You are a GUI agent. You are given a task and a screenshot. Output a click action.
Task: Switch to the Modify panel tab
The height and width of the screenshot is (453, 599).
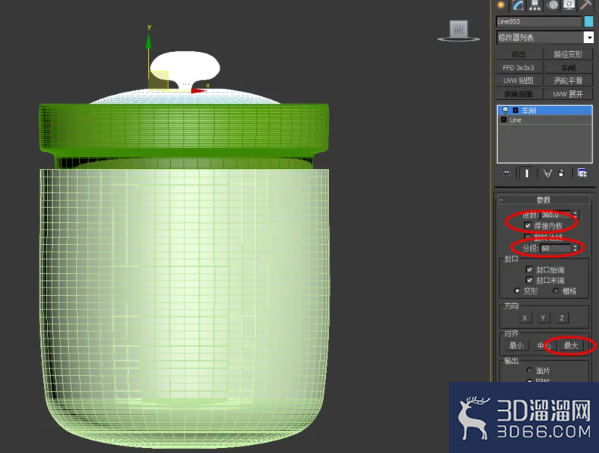point(518,5)
